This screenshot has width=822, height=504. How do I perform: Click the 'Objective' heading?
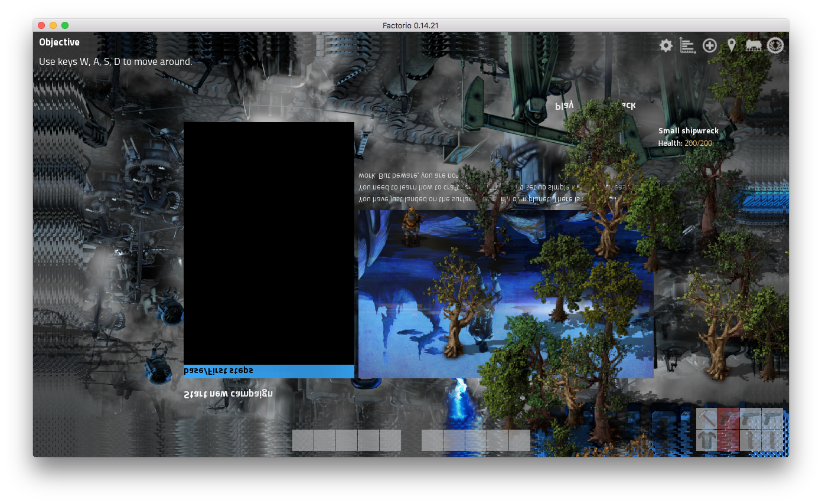point(59,42)
